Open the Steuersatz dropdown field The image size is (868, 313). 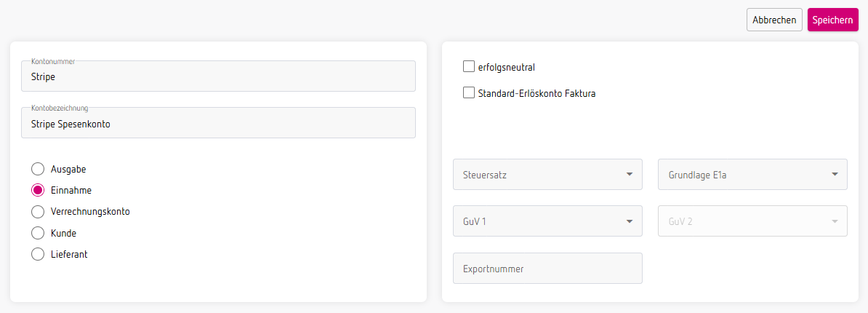point(547,175)
